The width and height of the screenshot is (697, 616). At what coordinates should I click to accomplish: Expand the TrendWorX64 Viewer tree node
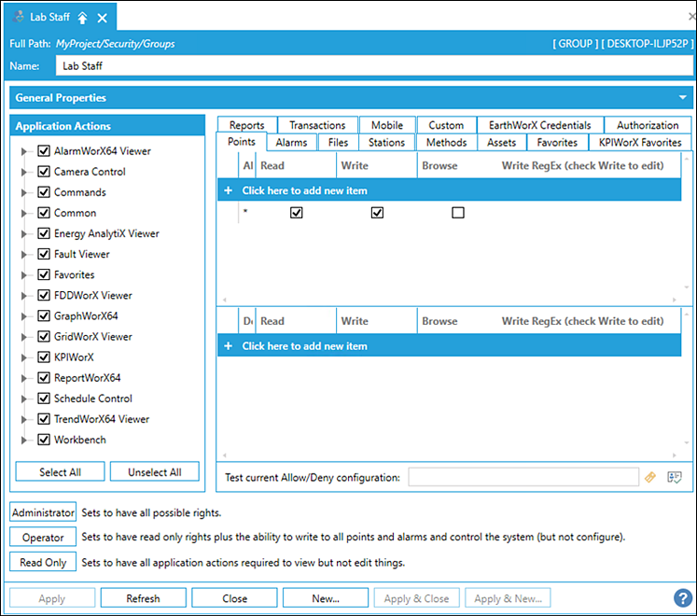[23, 419]
